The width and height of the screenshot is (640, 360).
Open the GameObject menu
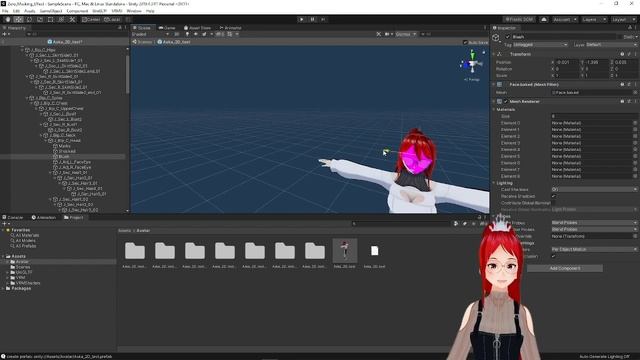point(51,11)
